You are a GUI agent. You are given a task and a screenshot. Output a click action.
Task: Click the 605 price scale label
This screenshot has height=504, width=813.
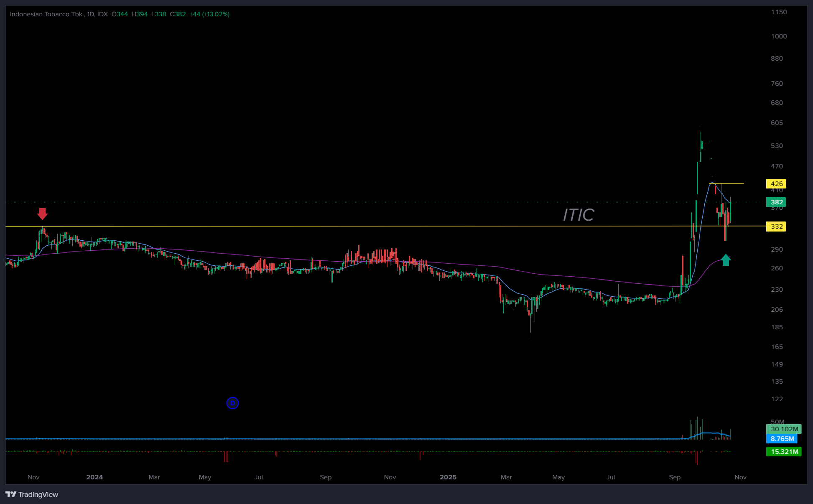point(777,123)
